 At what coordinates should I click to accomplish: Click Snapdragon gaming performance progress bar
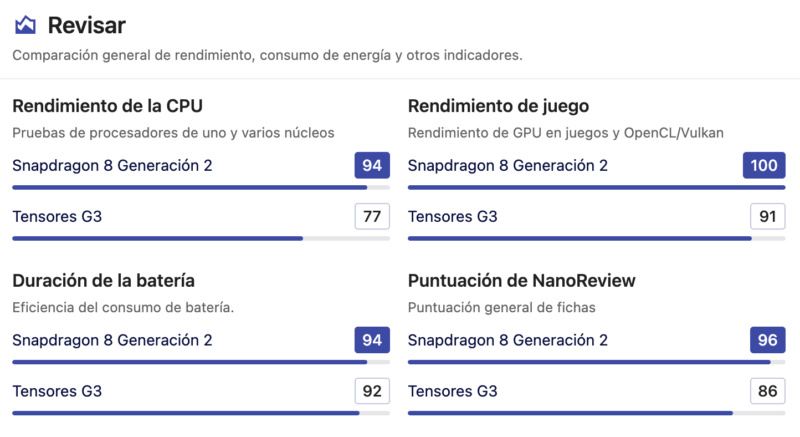[x=596, y=187]
